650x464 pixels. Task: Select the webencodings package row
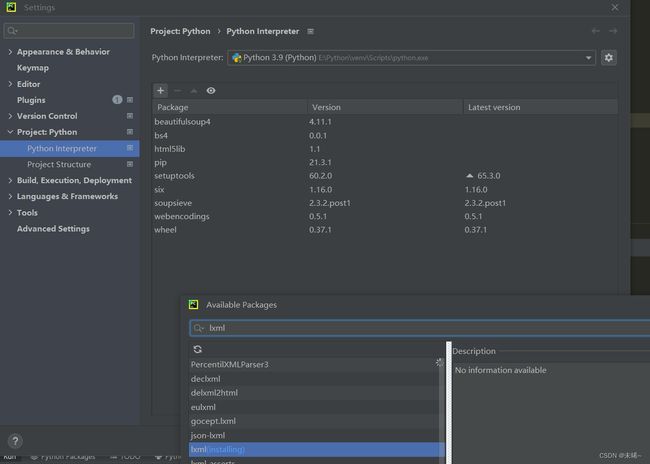pyautogui.click(x=385, y=216)
